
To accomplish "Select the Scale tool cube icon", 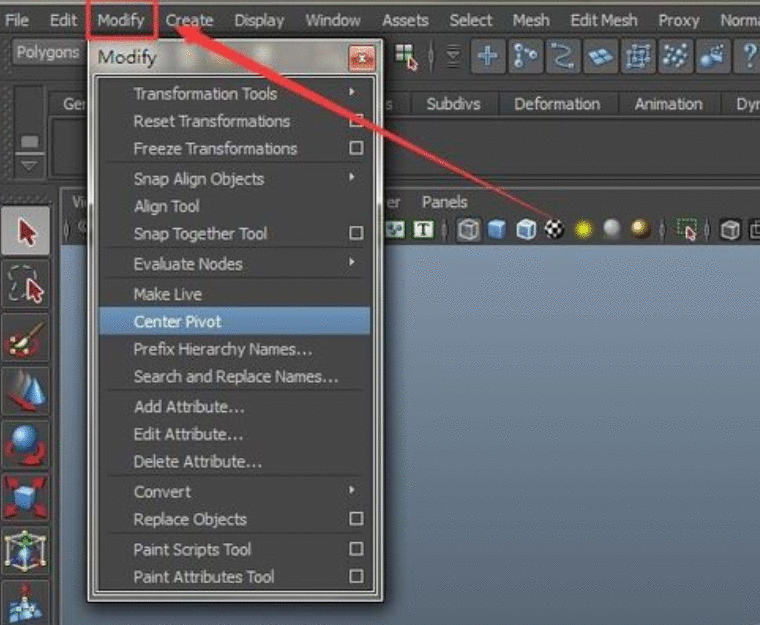I will click(x=26, y=497).
